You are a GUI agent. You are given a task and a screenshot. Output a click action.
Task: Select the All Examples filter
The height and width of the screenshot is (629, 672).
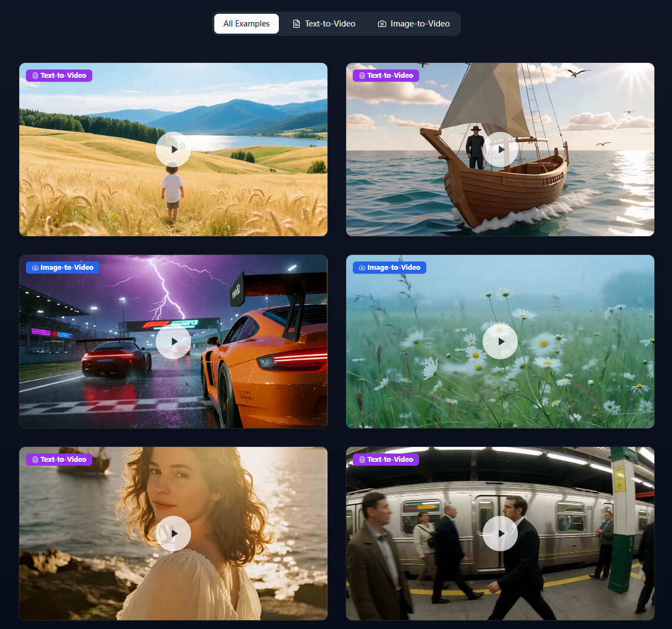(x=246, y=24)
